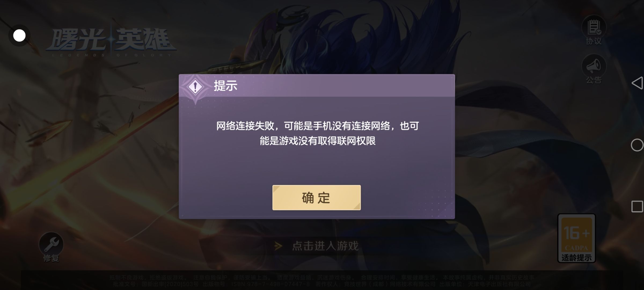Click the 适龄提示 label text
Screen dimensions: 644x290
577,258
